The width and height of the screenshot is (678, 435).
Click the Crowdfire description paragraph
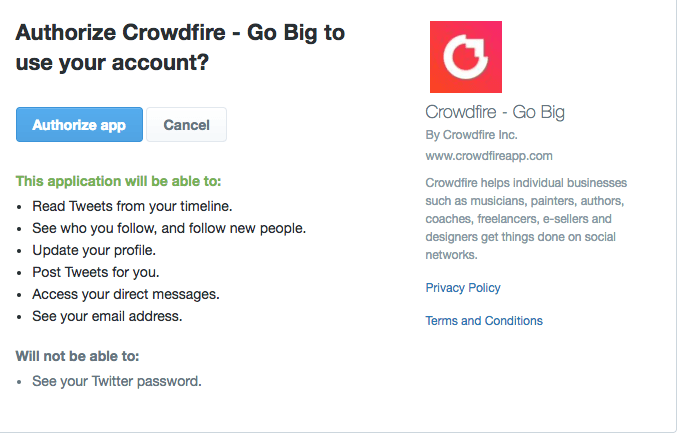(526, 218)
